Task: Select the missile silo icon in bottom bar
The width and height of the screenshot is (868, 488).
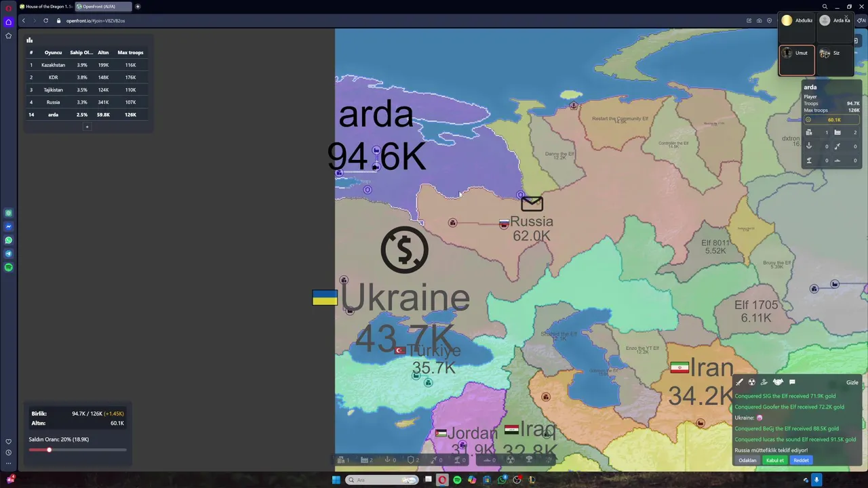Action: 435,460
